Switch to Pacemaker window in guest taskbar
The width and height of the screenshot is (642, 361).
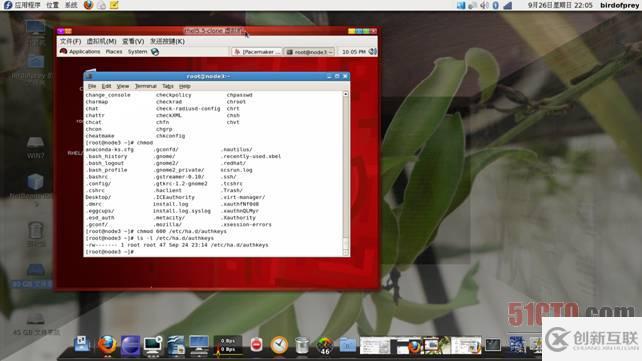(x=257, y=52)
